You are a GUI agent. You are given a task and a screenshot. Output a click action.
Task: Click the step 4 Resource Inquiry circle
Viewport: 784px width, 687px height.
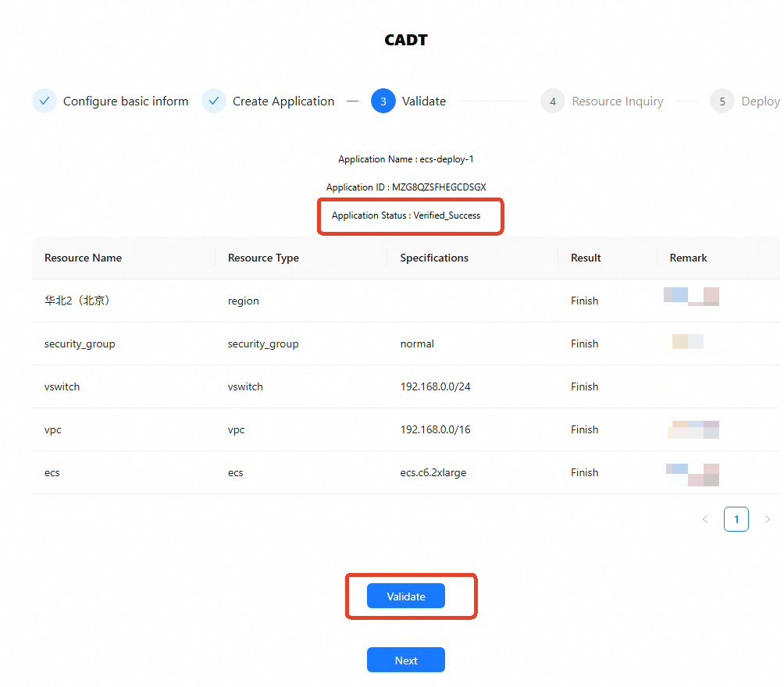click(553, 101)
